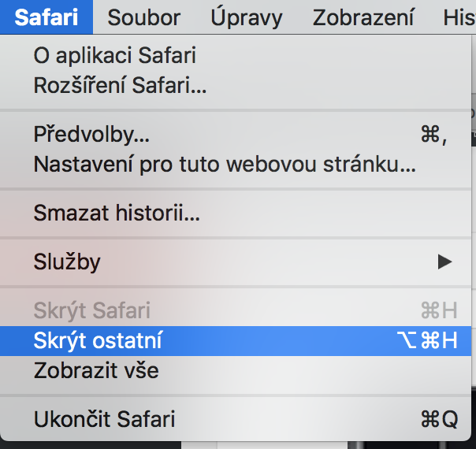Click the Safari menu bar title
Viewport: 476px width, 449px height.
pyautogui.click(x=46, y=17)
